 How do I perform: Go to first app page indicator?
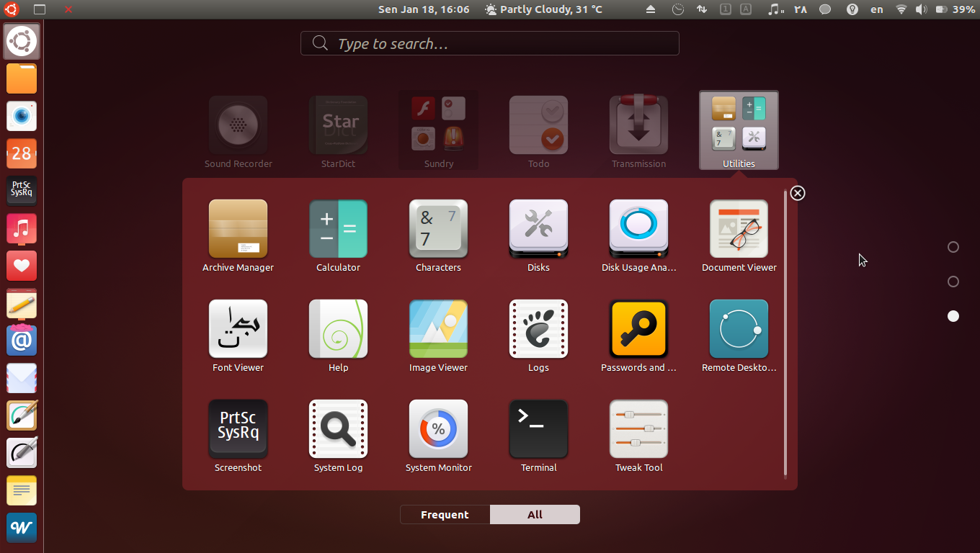point(953,247)
